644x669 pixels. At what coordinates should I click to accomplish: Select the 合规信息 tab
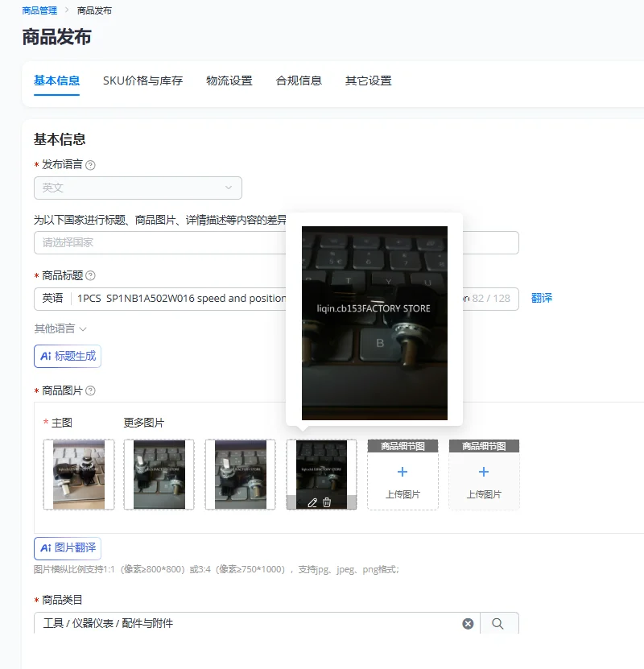[299, 81]
